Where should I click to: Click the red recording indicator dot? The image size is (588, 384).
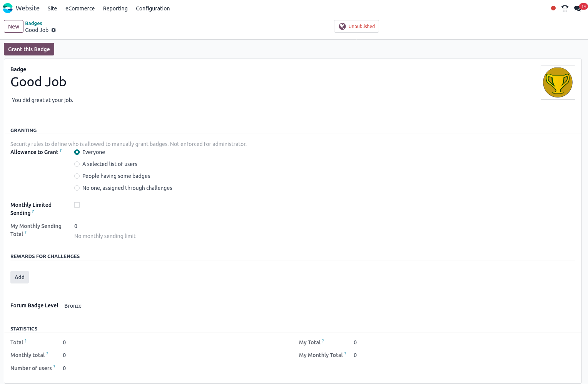pos(553,8)
